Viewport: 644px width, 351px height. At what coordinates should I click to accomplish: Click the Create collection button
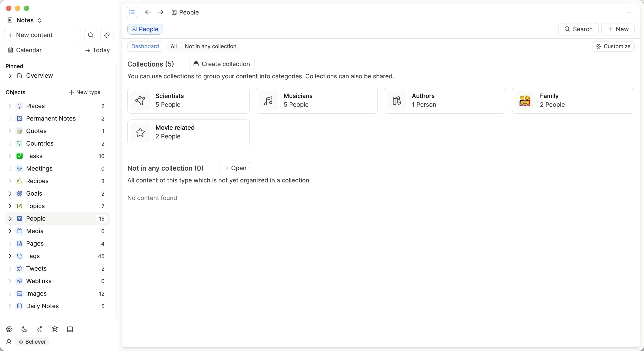(222, 64)
